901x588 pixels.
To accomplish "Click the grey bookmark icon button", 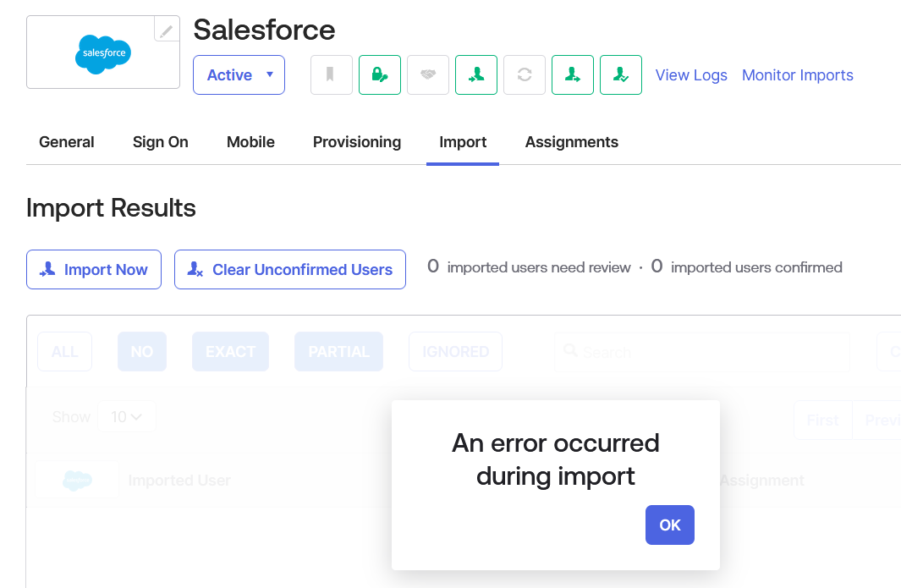I will (331, 74).
